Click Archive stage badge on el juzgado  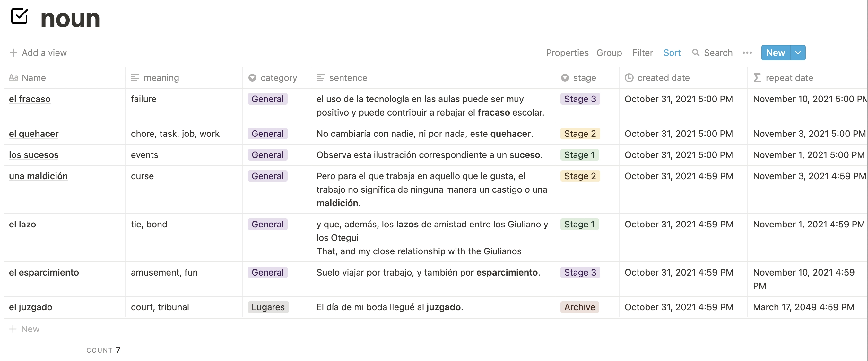click(579, 306)
